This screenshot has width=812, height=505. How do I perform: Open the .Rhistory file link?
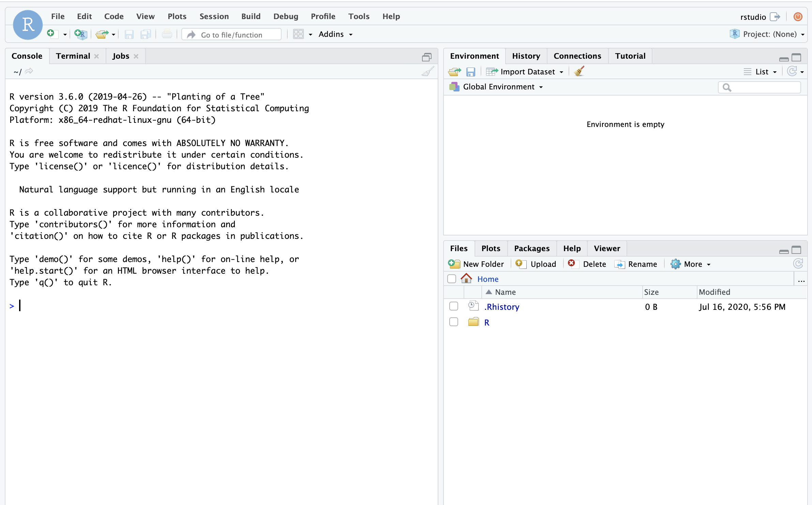[501, 307]
